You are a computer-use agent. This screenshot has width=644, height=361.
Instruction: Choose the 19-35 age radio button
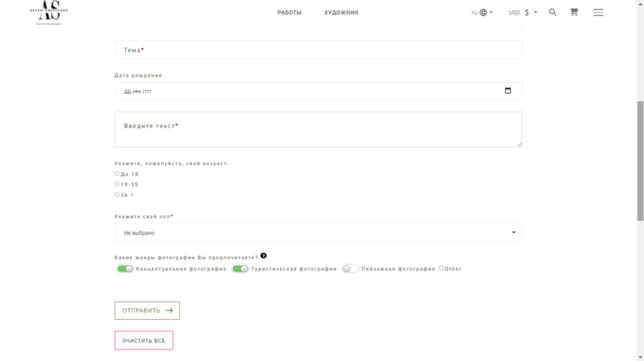(x=117, y=184)
